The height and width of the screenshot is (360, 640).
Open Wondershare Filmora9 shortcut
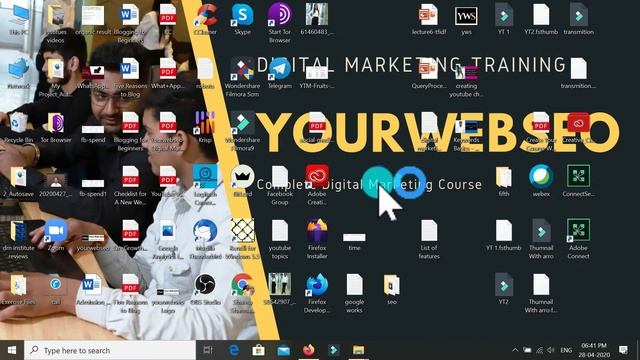click(242, 131)
